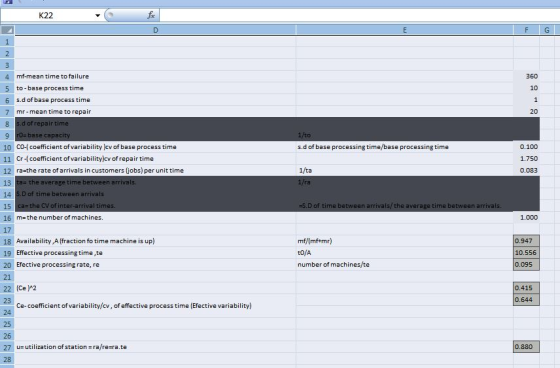Click cell with mean time to failure 360

[526, 76]
